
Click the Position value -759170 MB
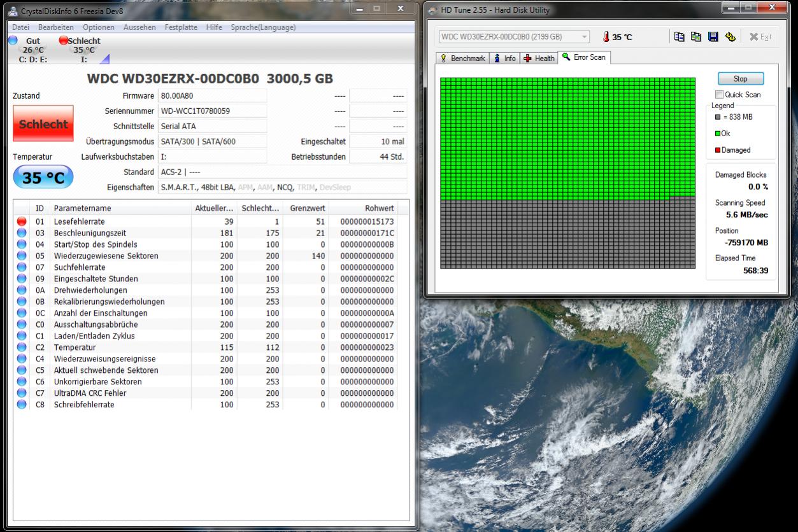pyautogui.click(x=746, y=242)
